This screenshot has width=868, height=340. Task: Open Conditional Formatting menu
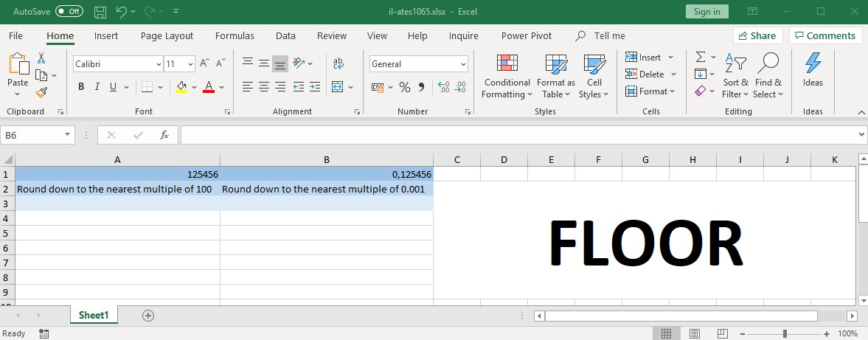[x=507, y=77]
